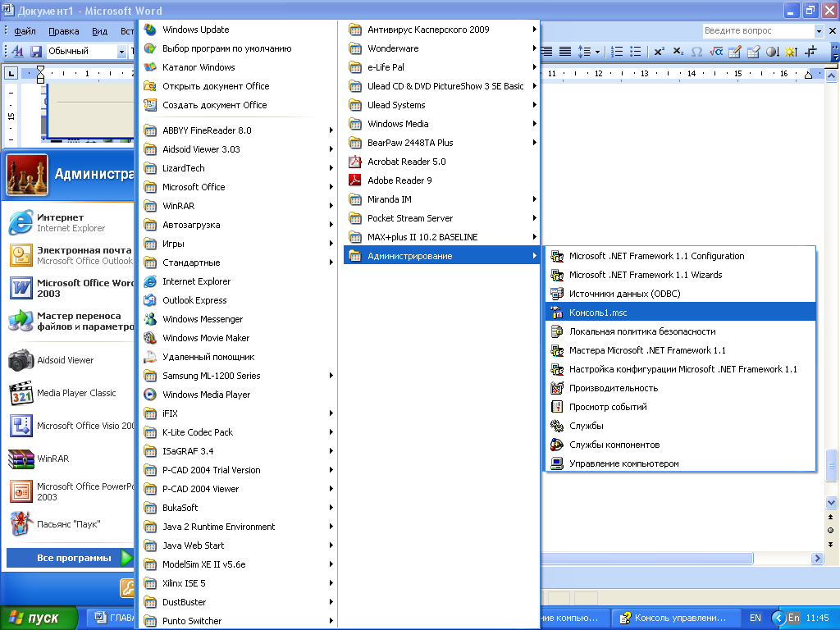This screenshot has width=840, height=630.
Task: Insert symbol with the Omega icon
Action: pos(696,52)
